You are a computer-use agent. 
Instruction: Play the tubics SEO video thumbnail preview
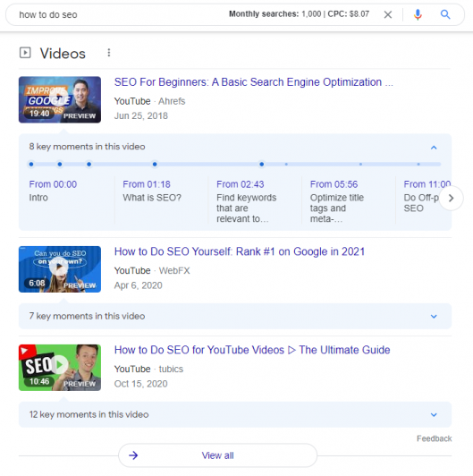click(x=60, y=368)
